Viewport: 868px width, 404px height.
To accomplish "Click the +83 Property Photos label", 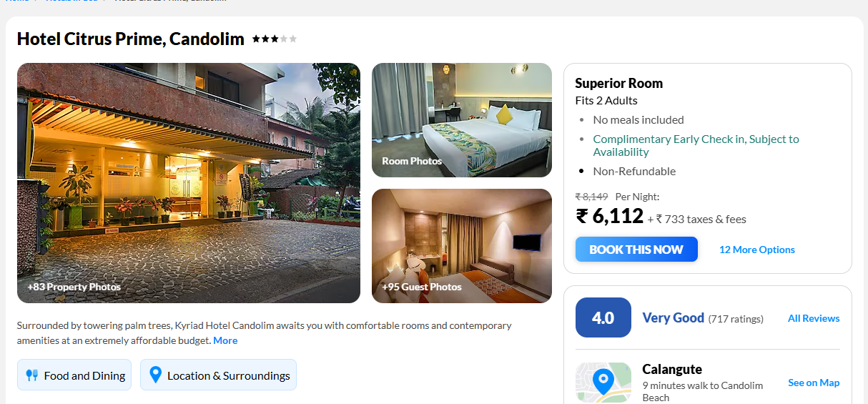I will tap(74, 287).
